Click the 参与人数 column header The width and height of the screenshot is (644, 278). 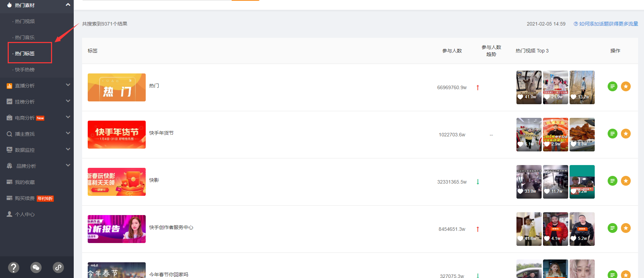452,51
